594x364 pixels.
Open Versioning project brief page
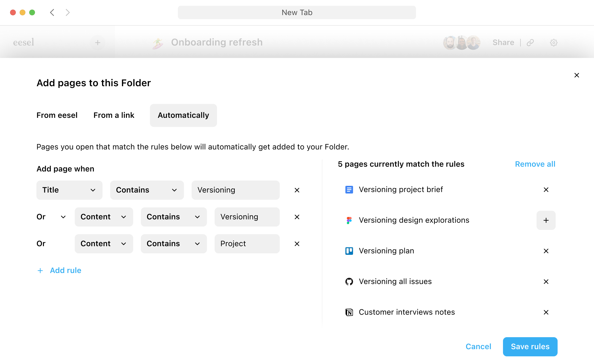[x=401, y=189]
